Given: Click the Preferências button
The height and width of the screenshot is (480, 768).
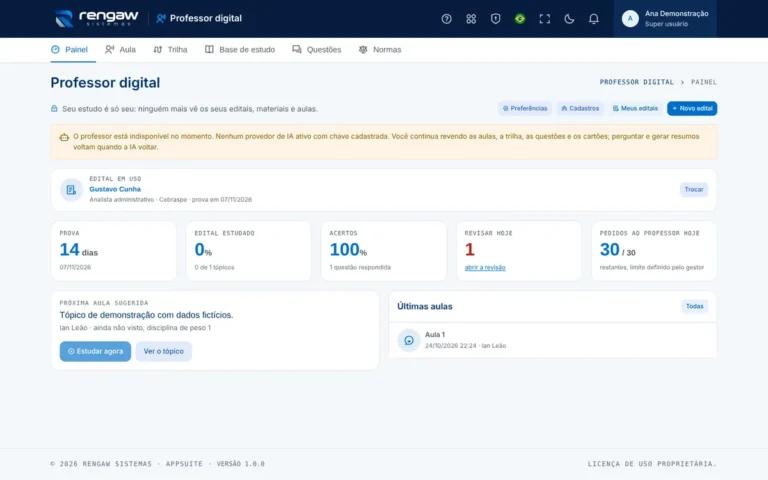Looking at the screenshot, I should [525, 108].
